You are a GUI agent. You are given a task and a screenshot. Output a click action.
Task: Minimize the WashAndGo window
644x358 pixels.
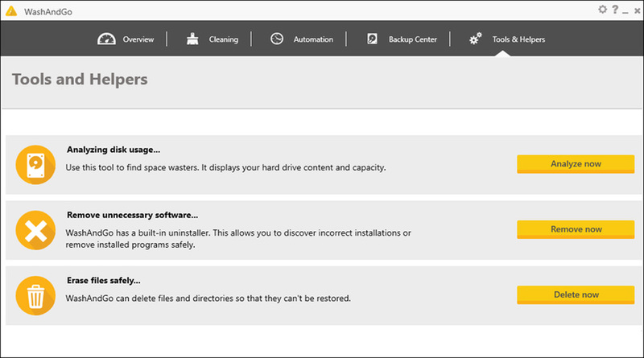[625, 11]
